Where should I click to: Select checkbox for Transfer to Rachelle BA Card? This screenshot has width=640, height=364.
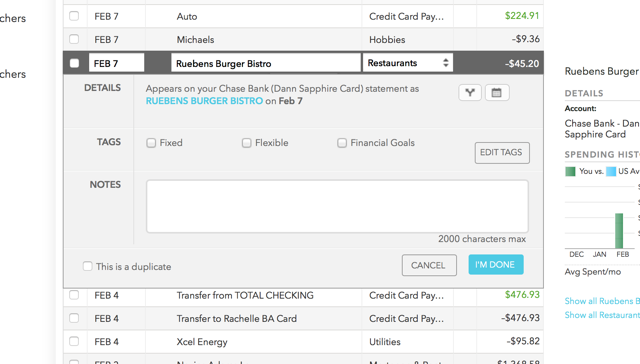[74, 318]
